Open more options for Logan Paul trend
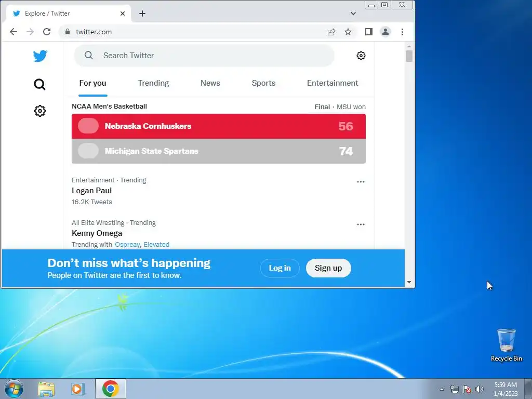 361,182
